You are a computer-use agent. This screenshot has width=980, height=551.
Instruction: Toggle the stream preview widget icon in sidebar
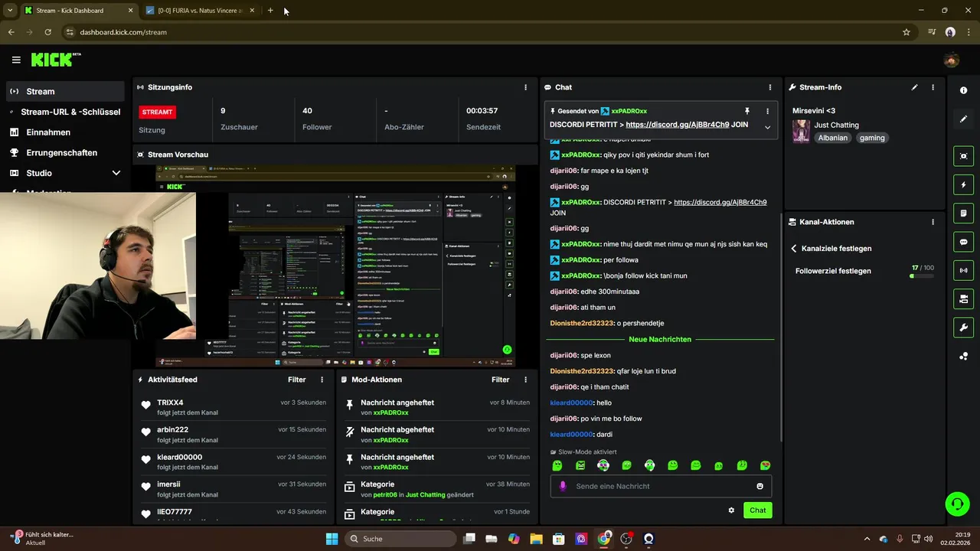point(964,156)
